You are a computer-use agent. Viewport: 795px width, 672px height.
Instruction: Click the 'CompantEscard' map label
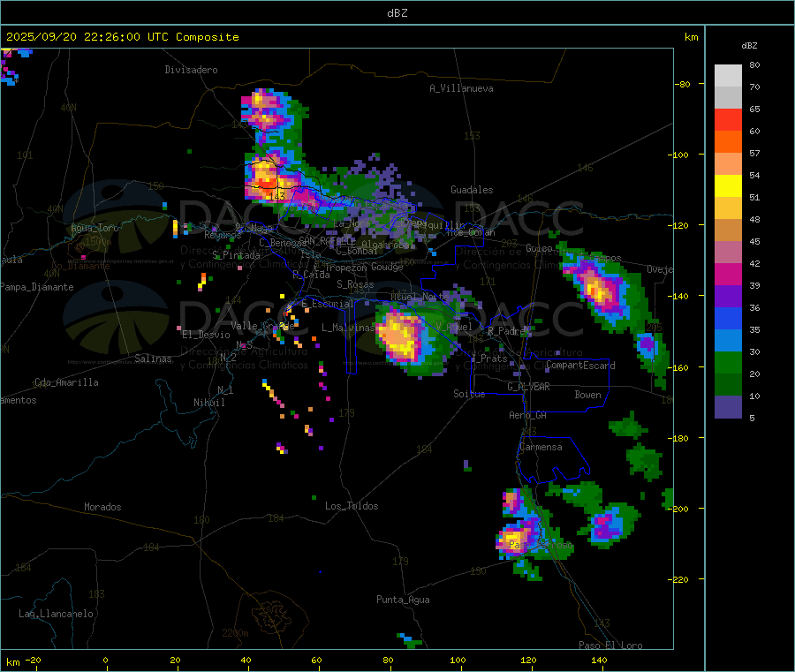pos(580,366)
